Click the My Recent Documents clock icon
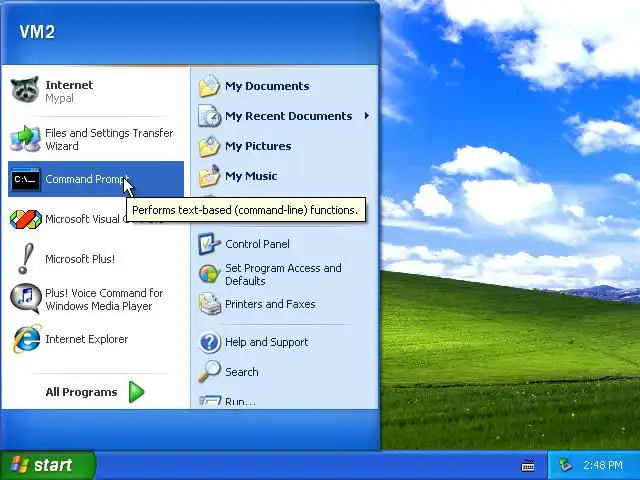This screenshot has width=640, height=480. click(x=209, y=116)
